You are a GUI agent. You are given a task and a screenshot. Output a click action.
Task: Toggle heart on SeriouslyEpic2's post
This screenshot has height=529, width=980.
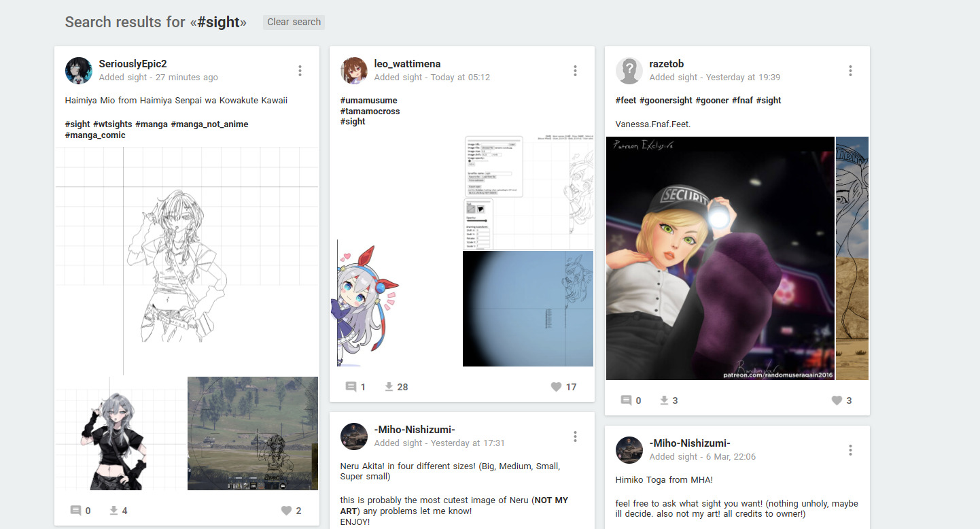pos(286,511)
